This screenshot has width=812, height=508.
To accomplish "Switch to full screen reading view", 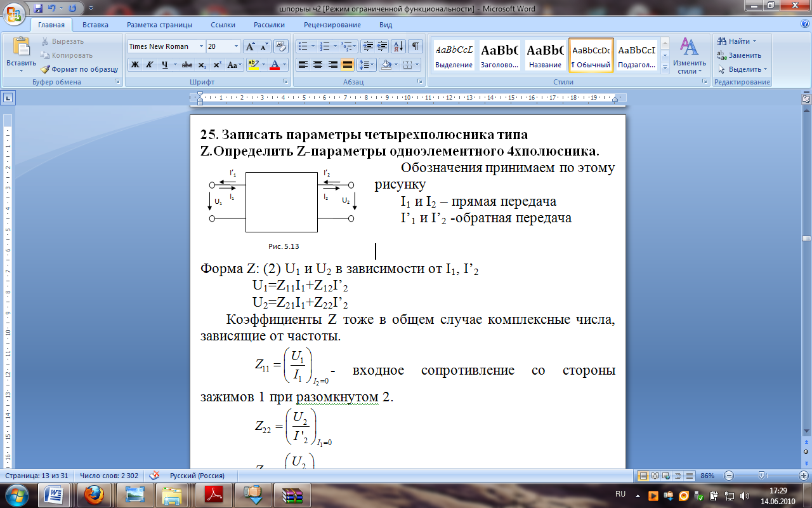I will coord(655,476).
